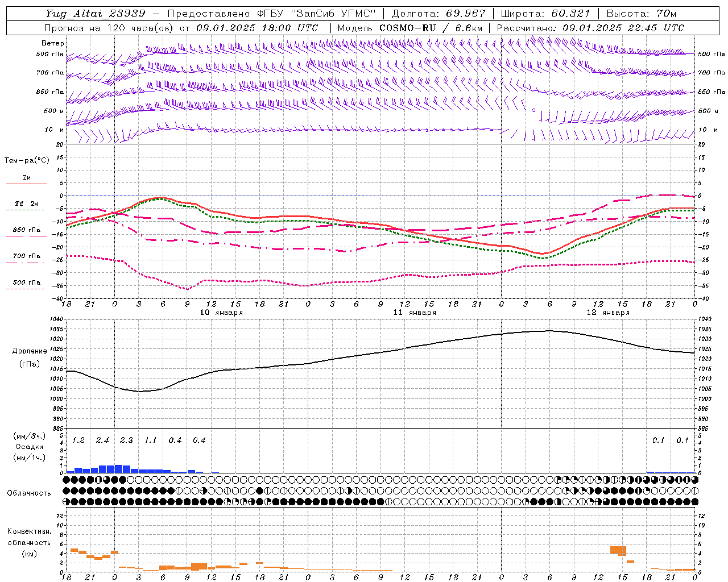Click the '(мм/1ч.)' precipitation unit label
The image size is (728, 582).
tap(29, 458)
